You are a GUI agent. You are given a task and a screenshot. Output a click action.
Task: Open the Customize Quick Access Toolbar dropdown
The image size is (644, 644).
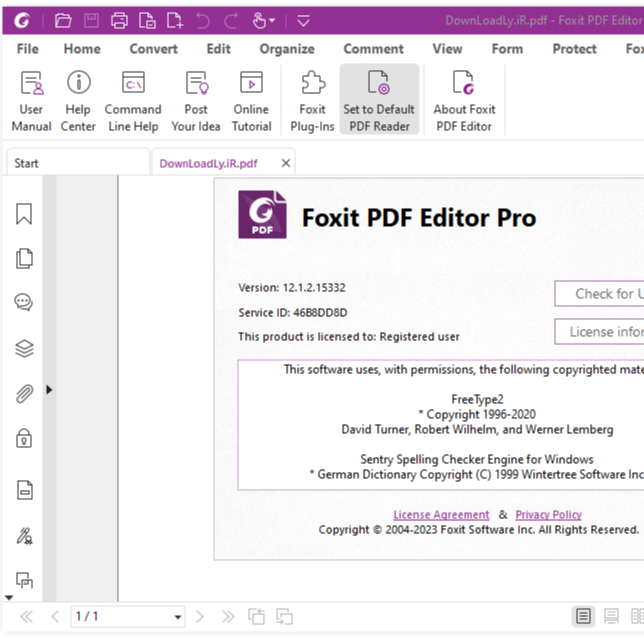click(304, 20)
